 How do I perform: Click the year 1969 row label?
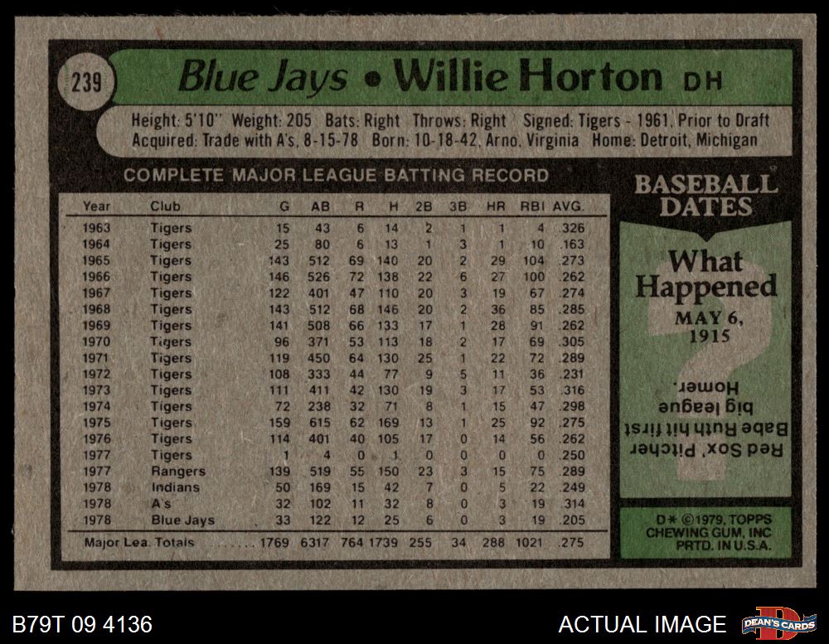(x=96, y=326)
